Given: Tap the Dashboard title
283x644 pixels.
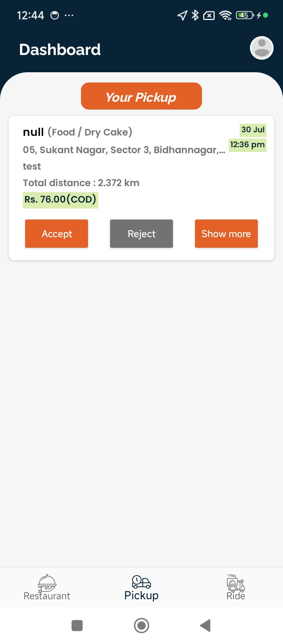Looking at the screenshot, I should tap(60, 50).
